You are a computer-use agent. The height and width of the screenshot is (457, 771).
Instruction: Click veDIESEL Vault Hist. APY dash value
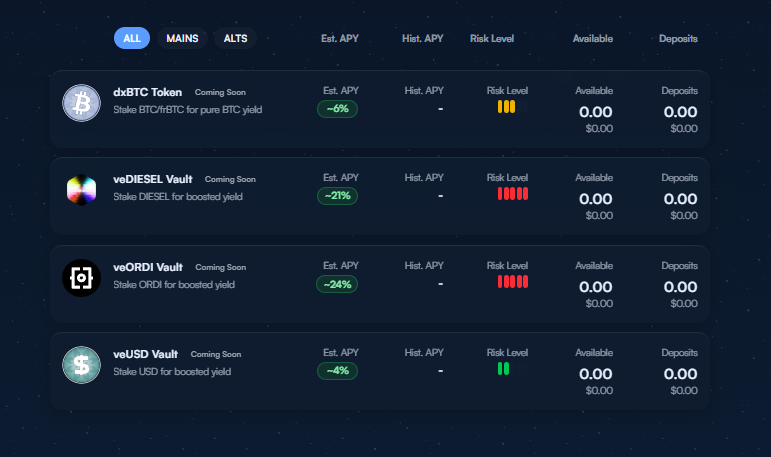coord(441,196)
